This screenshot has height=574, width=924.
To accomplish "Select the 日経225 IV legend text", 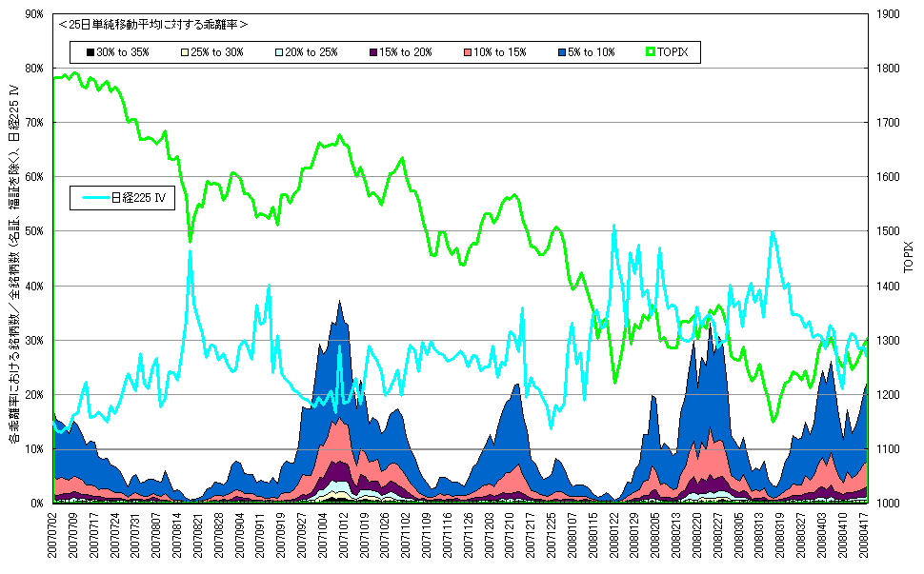I will tap(138, 198).
